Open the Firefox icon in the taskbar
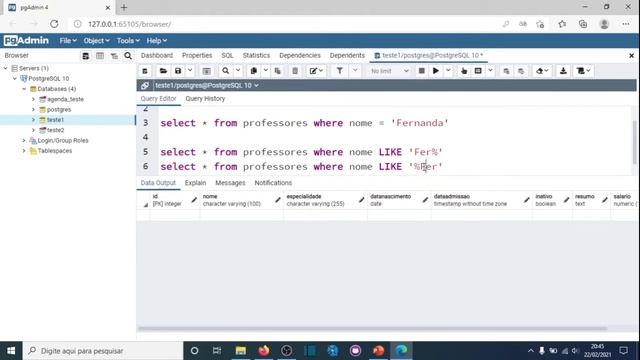 [x=264, y=351]
